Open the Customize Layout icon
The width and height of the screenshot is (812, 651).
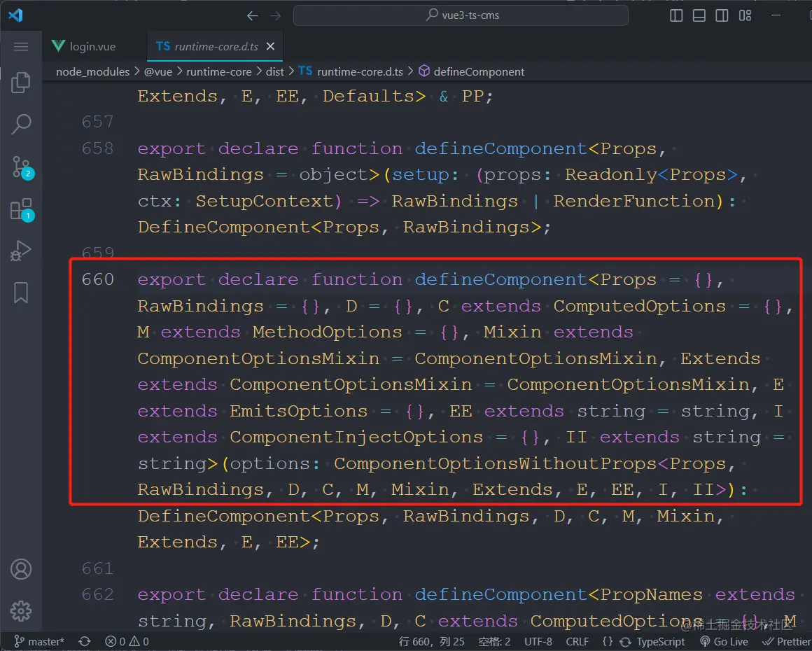[x=745, y=15]
